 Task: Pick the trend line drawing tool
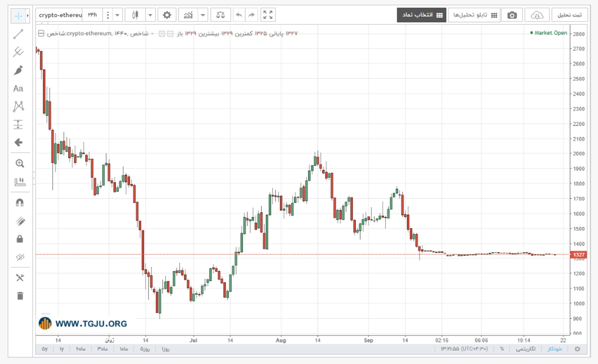point(18,34)
